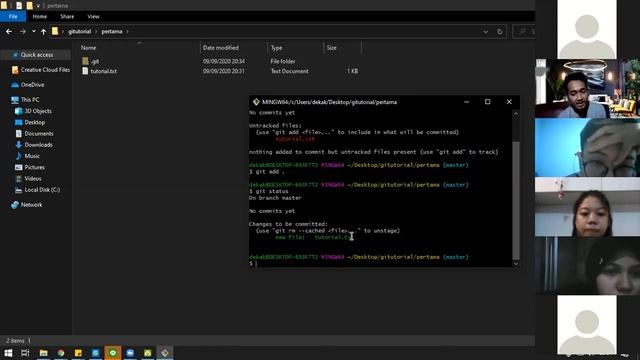Select pertama in the address breadcrumb

coord(111,31)
